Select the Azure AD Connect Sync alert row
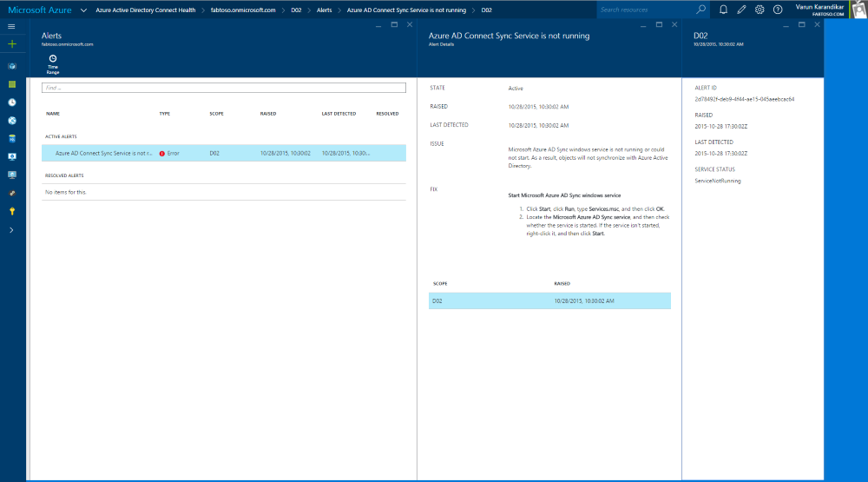Screen dimensions: 868x482 click(224, 153)
